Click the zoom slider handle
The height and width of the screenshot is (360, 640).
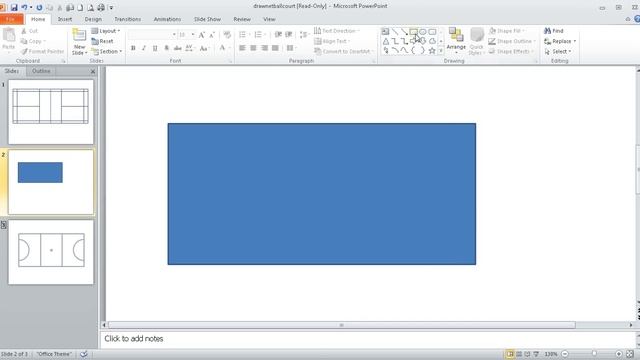[594, 354]
